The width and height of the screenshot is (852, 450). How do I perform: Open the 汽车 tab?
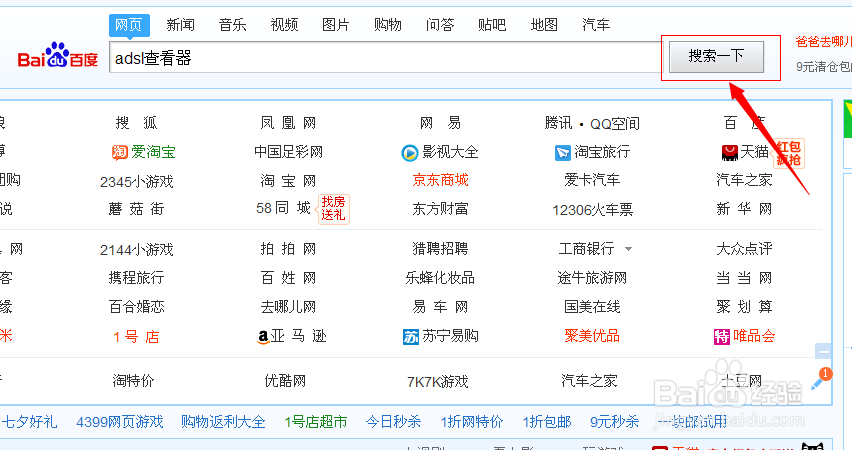pyautogui.click(x=596, y=25)
